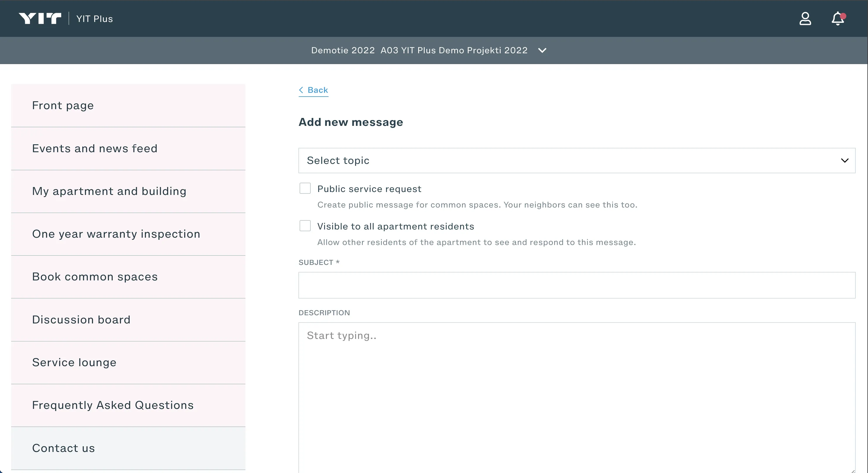868x473 pixels.
Task: Open Service lounge
Action: [x=128, y=362]
